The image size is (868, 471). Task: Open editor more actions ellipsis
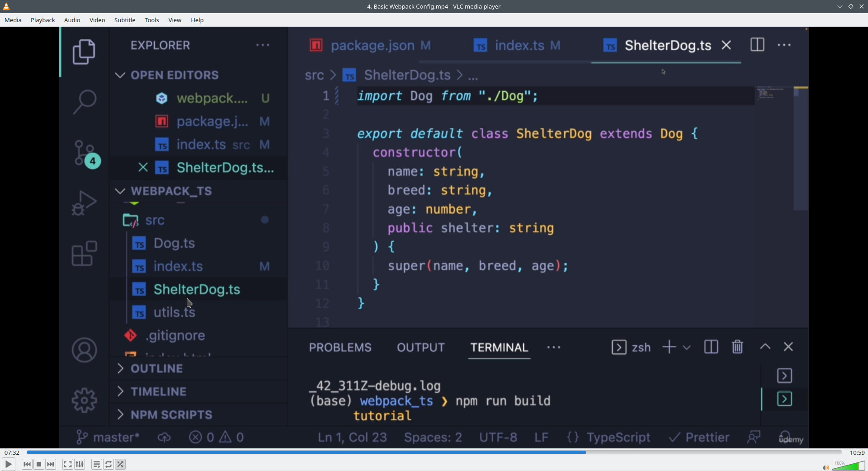pyautogui.click(x=784, y=45)
